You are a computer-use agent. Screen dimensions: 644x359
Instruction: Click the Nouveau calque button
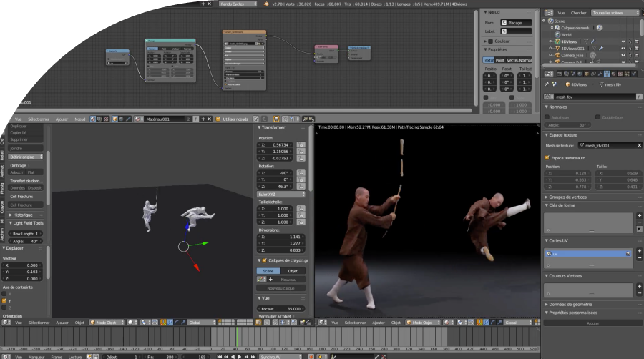coord(280,288)
